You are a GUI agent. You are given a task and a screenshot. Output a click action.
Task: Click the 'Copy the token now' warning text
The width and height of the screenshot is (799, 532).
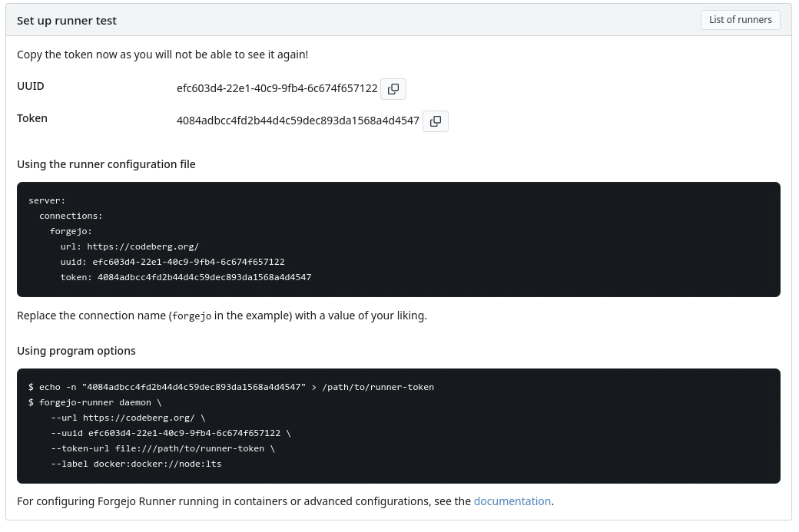click(x=163, y=55)
